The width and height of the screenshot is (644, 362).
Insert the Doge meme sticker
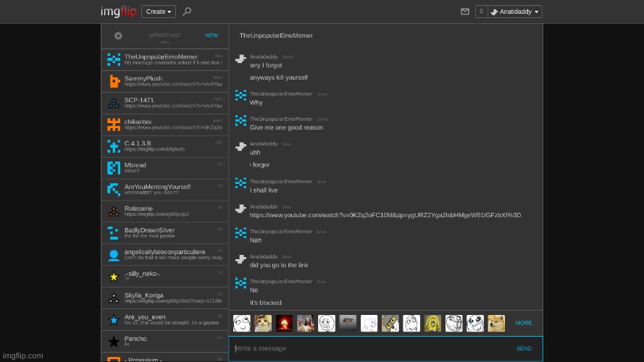click(x=496, y=324)
